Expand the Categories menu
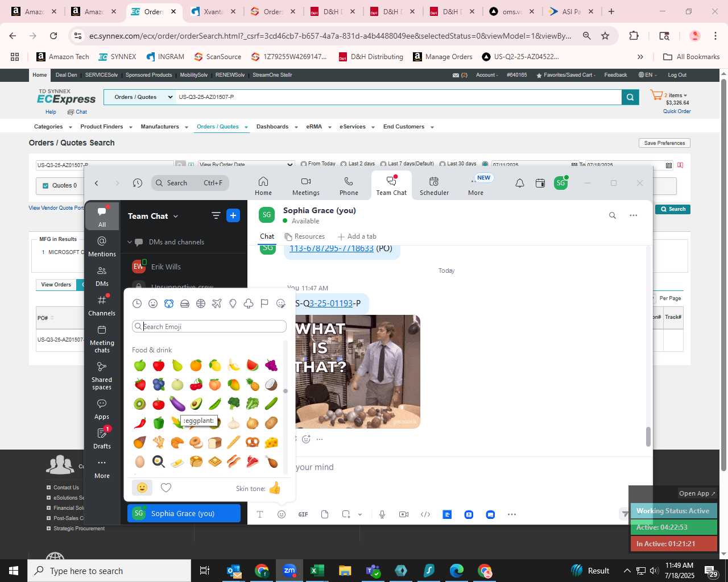Image resolution: width=728 pixels, height=582 pixels. pos(53,127)
